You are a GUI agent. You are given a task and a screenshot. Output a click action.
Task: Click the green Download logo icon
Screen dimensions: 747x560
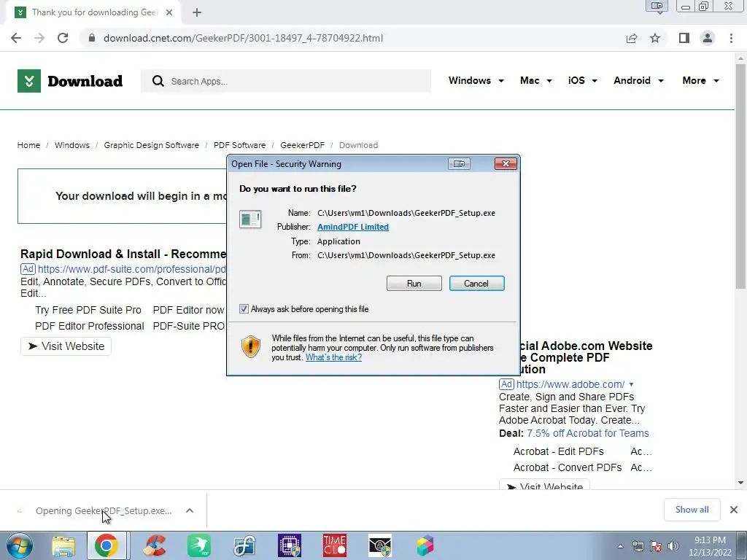coord(29,81)
